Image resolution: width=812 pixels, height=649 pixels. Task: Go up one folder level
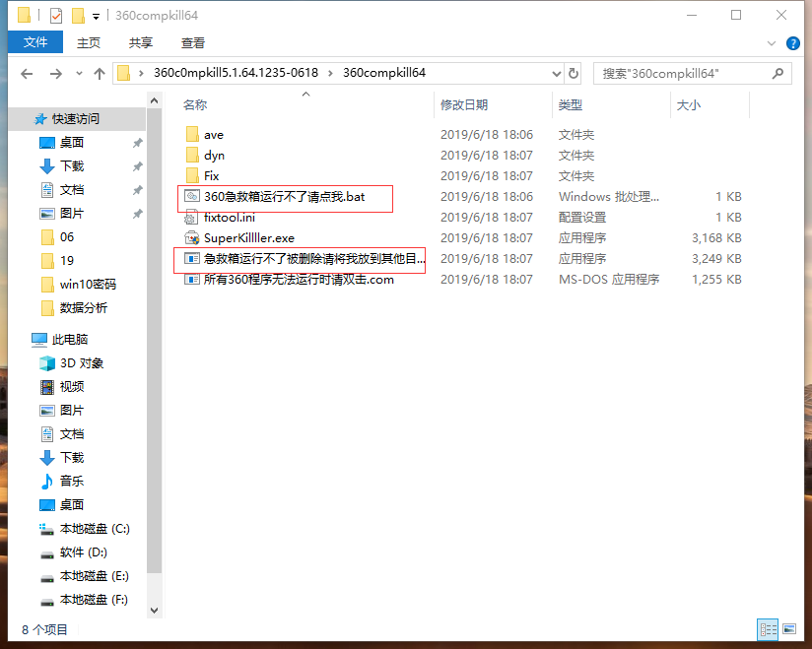pos(99,74)
